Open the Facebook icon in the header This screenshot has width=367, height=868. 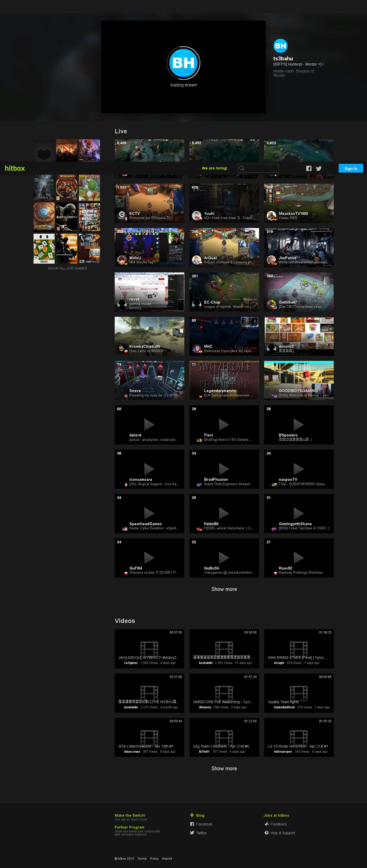[x=308, y=168]
